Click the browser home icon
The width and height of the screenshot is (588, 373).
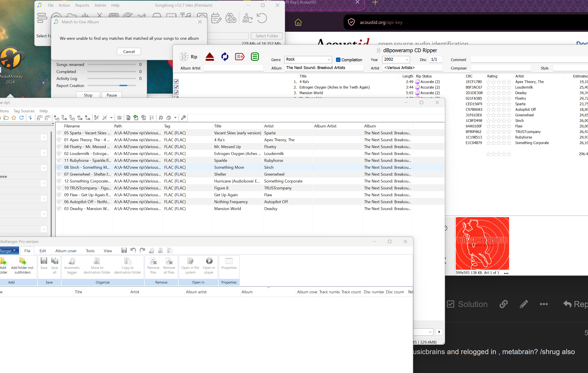click(298, 22)
